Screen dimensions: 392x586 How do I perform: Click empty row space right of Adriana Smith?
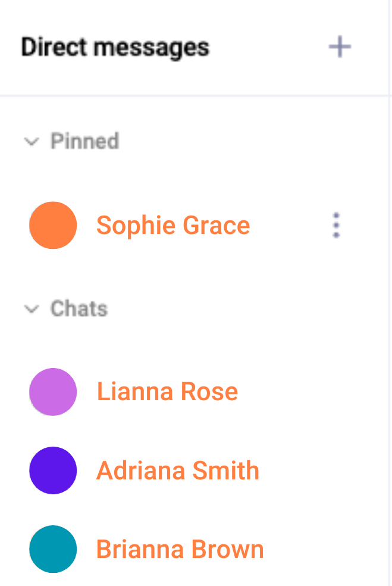tap(324, 470)
